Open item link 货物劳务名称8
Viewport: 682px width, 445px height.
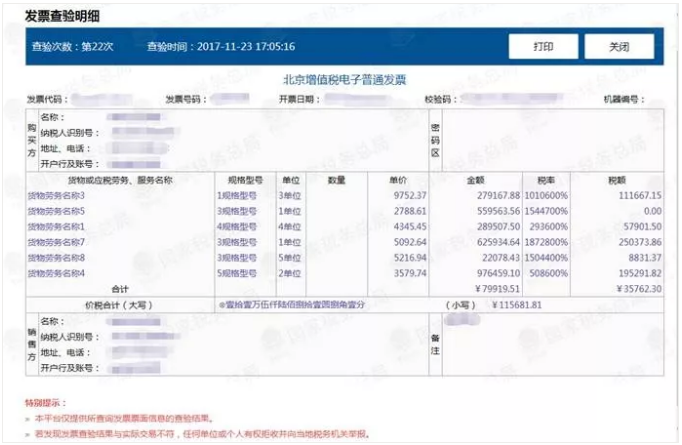tap(56, 258)
